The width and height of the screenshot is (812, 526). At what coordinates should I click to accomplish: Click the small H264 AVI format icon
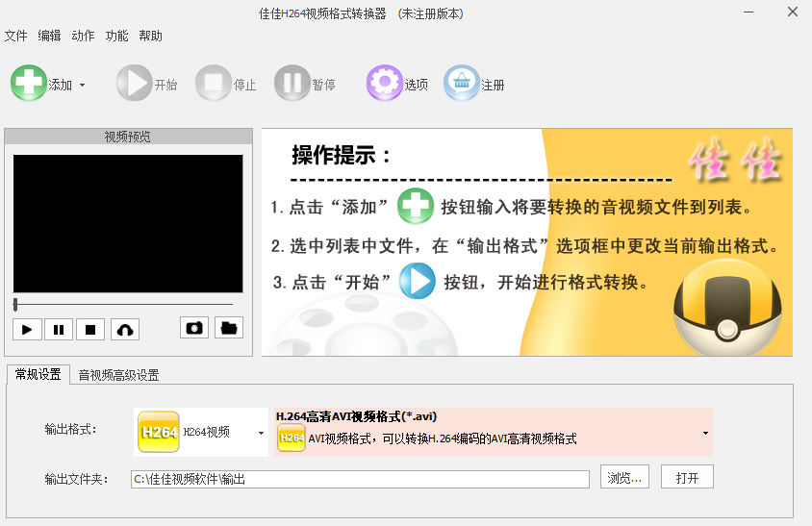point(292,438)
